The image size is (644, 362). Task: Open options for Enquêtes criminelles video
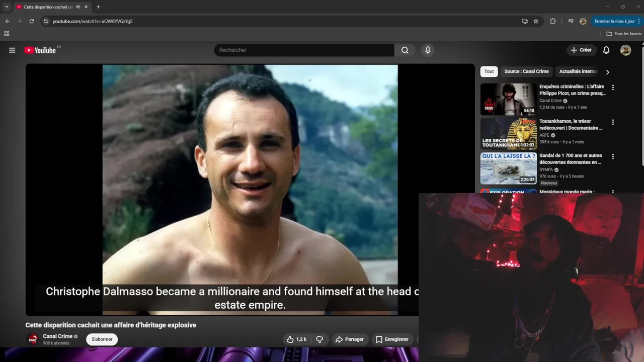click(613, 87)
